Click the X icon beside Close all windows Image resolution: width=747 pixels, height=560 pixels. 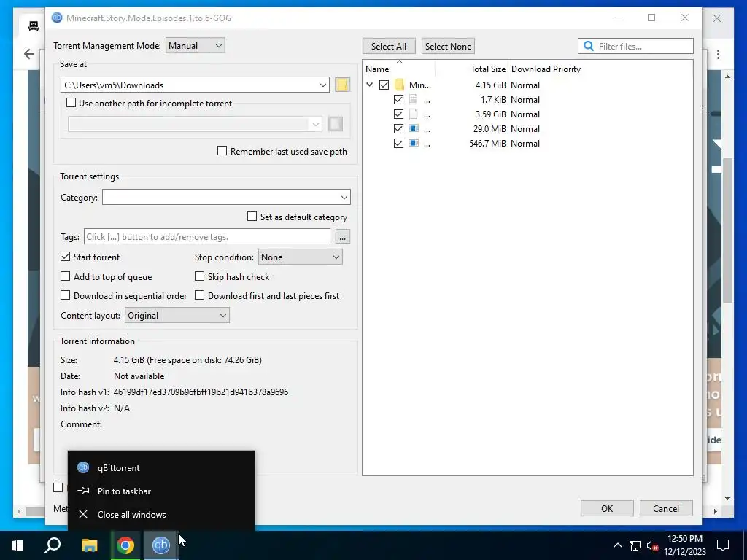pos(83,514)
